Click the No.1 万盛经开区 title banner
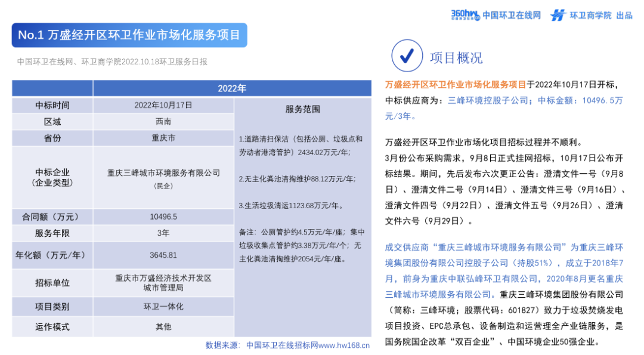Image resolution: width=644 pixels, height=355 pixels. point(129,35)
